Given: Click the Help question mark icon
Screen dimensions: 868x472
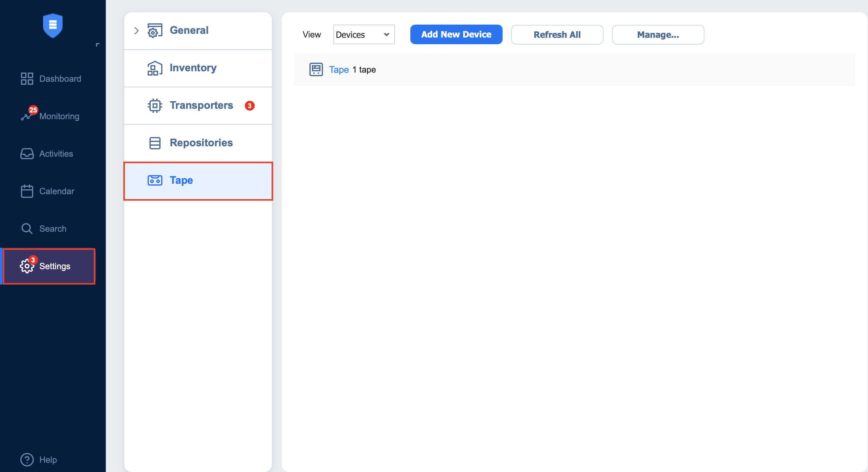Looking at the screenshot, I should coord(27,459).
